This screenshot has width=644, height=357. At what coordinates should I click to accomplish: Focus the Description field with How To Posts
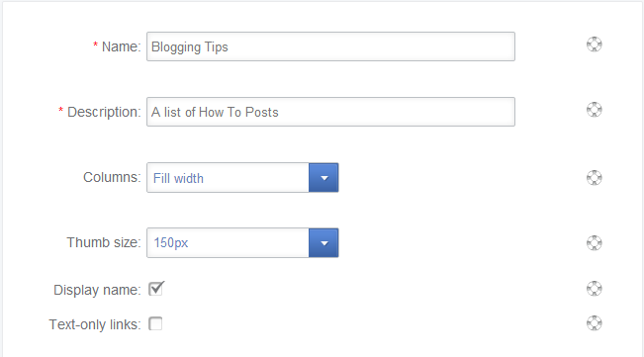point(330,112)
